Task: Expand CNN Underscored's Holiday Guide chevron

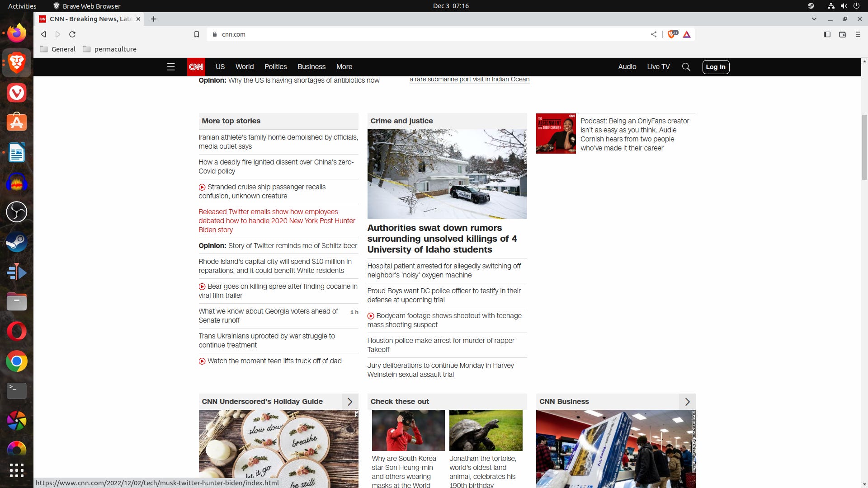Action: [349, 402]
